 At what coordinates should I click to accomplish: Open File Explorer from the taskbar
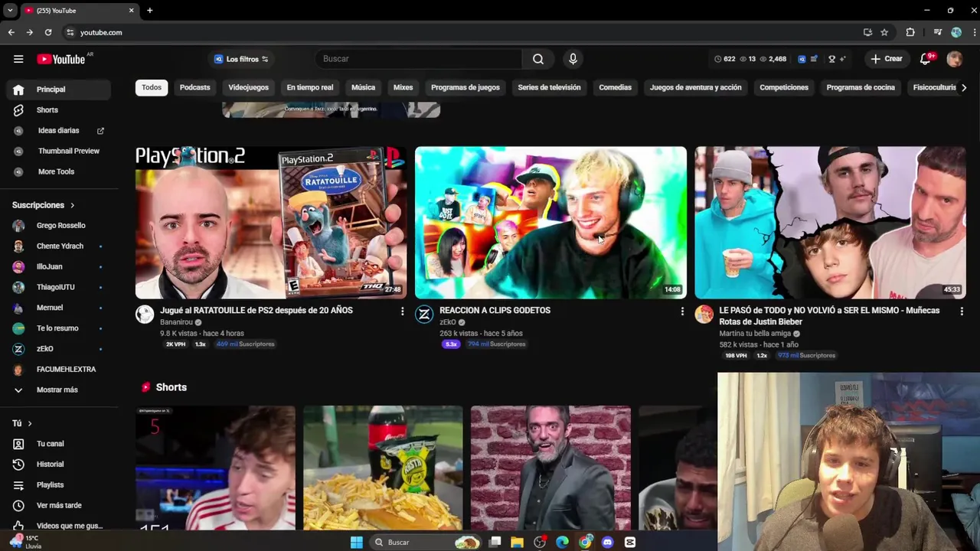click(518, 542)
